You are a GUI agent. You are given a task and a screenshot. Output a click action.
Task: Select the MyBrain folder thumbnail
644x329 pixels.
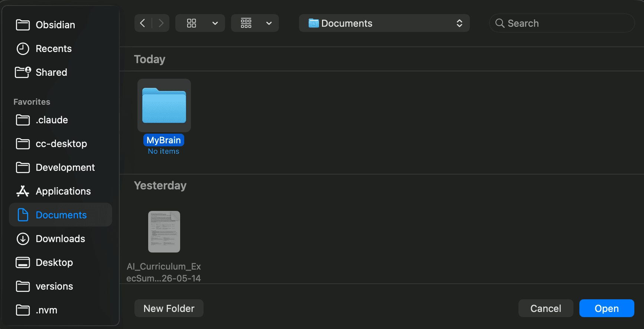(x=164, y=105)
